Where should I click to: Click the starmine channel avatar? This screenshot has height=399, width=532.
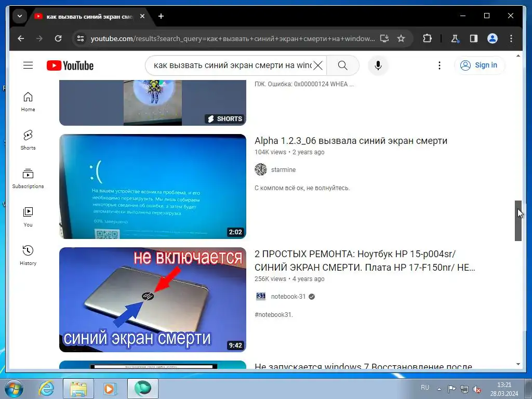pyautogui.click(x=261, y=169)
